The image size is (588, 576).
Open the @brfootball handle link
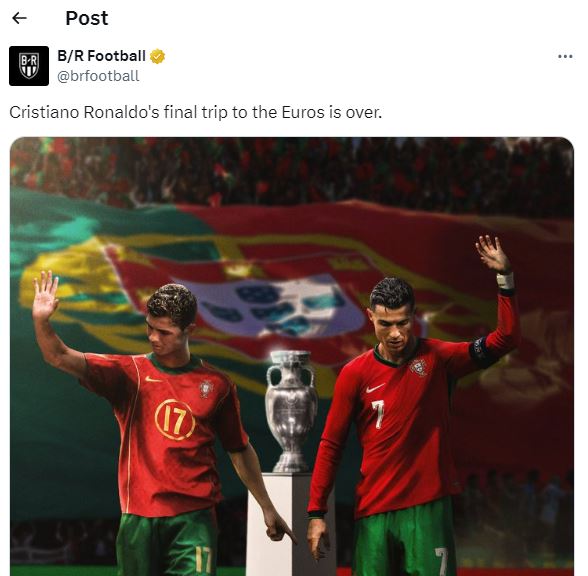click(98, 76)
